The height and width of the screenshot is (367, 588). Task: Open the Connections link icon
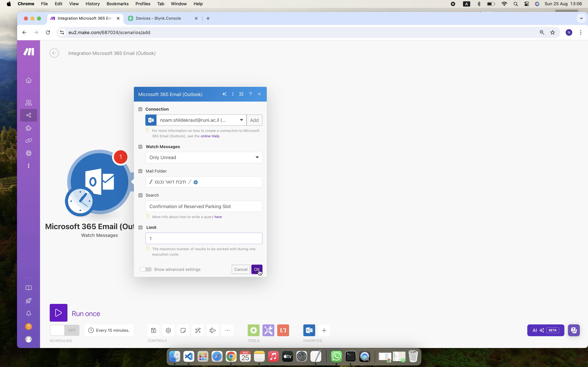pyautogui.click(x=28, y=140)
